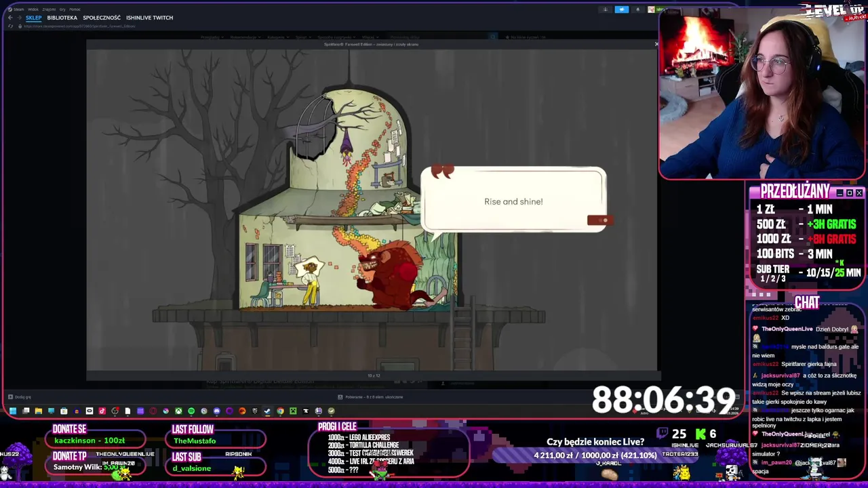This screenshot has width=868, height=488.
Task: Open the Pobieranie downloads status
Action: coord(370,397)
